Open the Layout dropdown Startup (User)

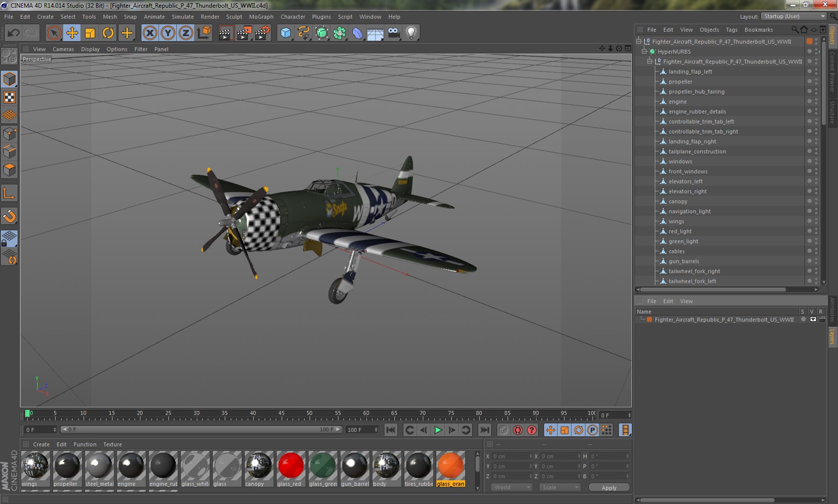coord(794,16)
